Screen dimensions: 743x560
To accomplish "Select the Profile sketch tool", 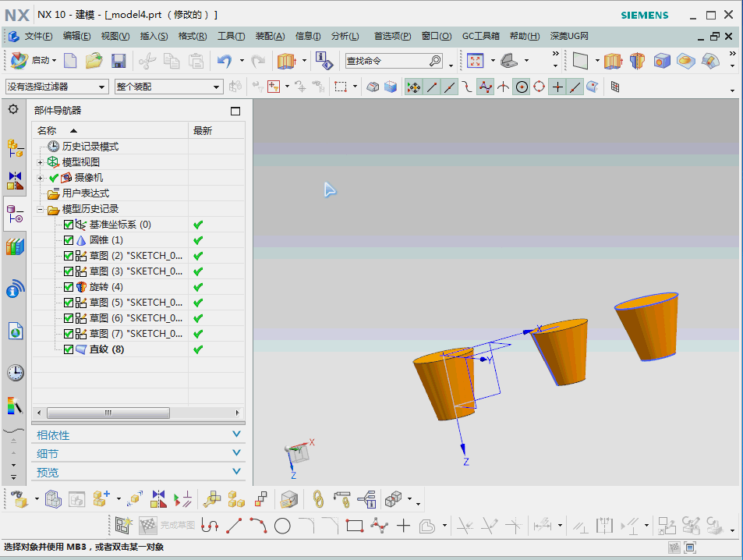I will 210,526.
